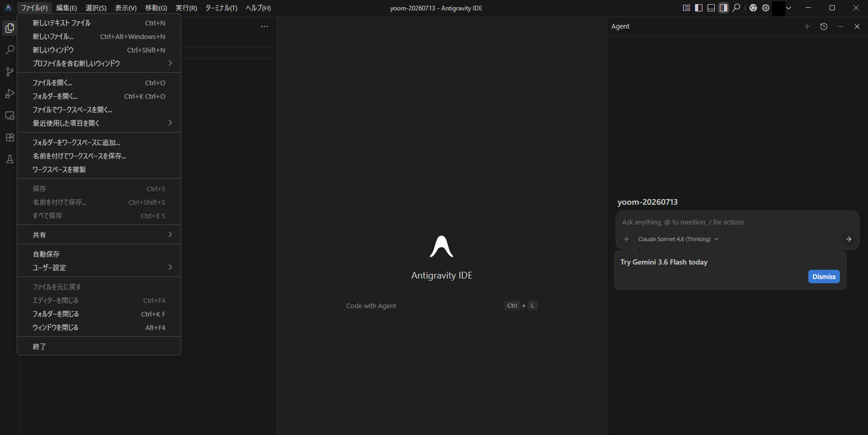Open the Source Control view
The height and width of the screenshot is (435, 868).
(9, 72)
